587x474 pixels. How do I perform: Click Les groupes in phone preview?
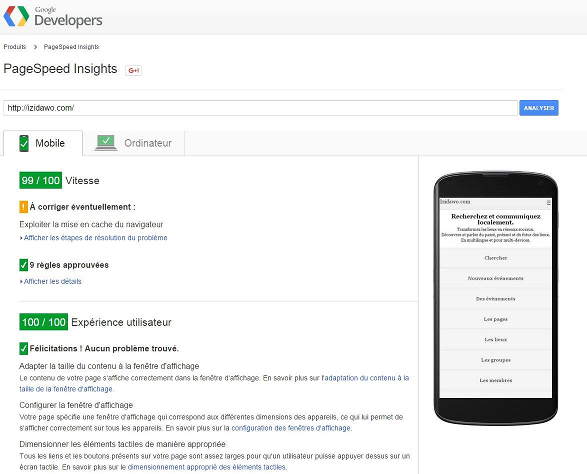[x=496, y=360]
